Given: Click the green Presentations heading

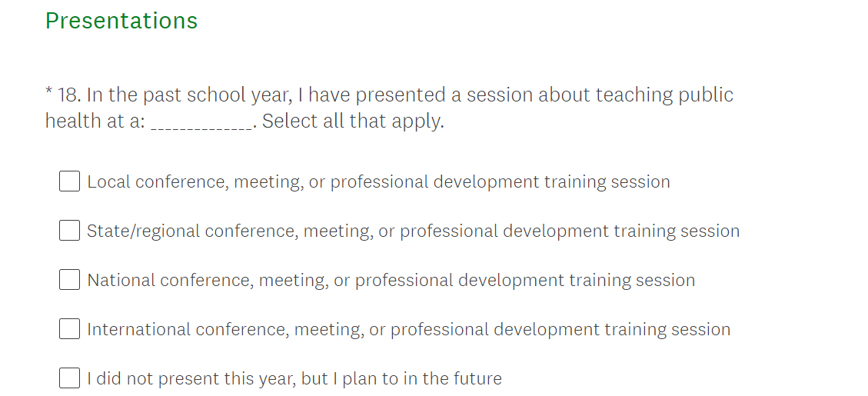Looking at the screenshot, I should click(121, 21).
